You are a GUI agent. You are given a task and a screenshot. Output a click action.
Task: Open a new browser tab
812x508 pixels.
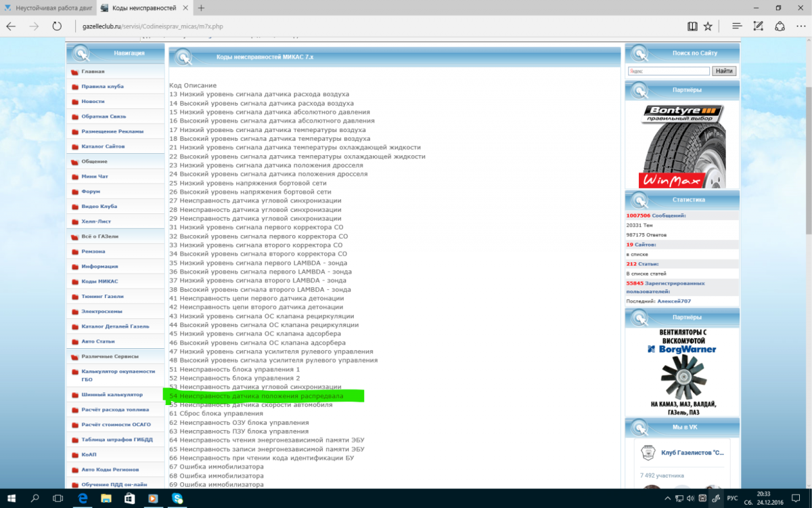point(201,8)
